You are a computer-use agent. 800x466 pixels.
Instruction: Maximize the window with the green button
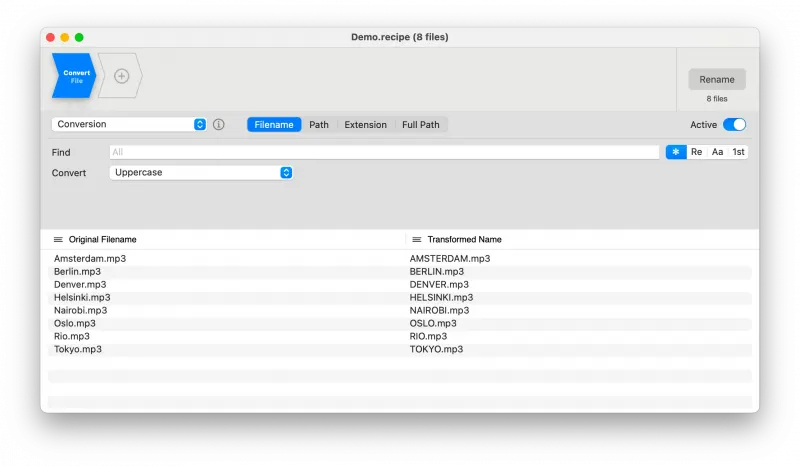pos(79,37)
